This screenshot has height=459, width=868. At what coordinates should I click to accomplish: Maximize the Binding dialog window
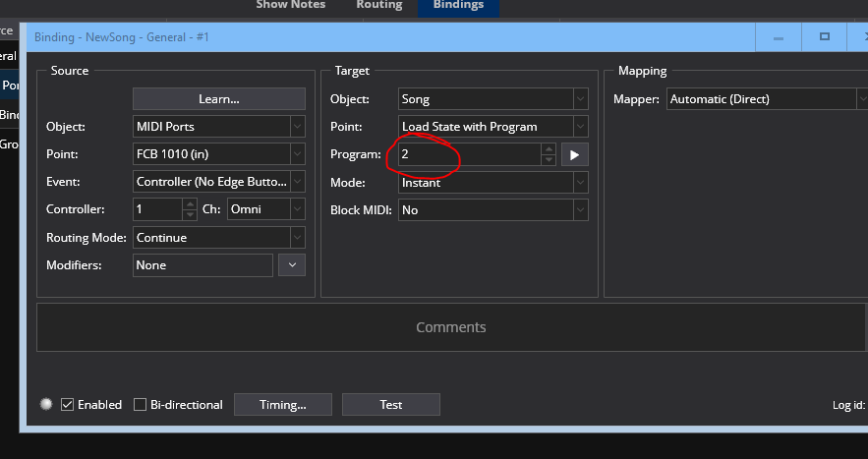tap(824, 36)
